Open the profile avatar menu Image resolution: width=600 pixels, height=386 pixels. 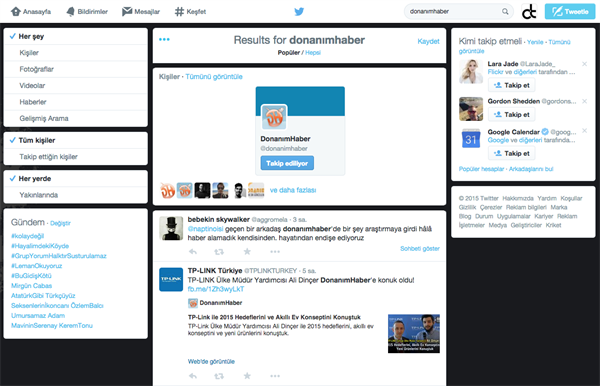[x=529, y=11]
